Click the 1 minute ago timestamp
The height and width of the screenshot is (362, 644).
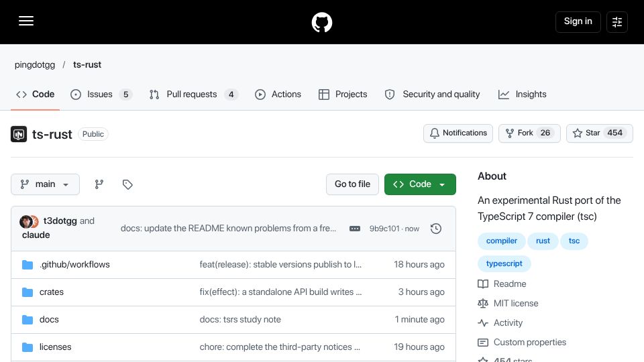pyautogui.click(x=420, y=320)
